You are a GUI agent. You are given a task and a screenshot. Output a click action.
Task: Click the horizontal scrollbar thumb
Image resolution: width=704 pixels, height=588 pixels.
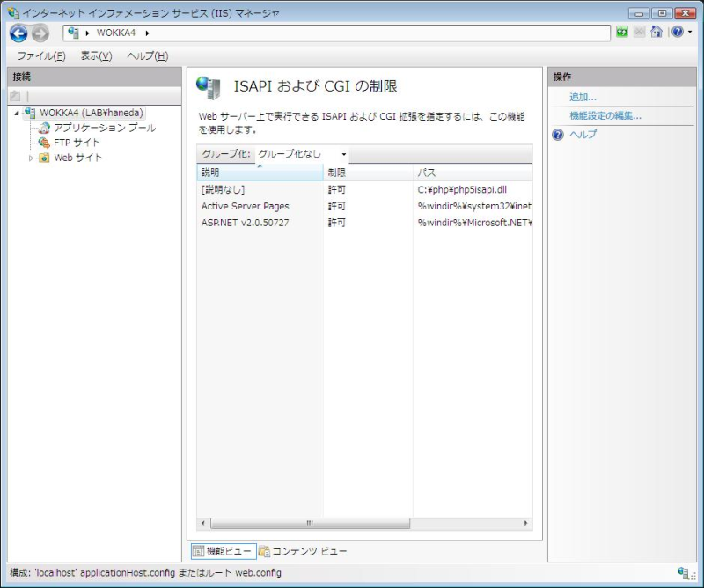(x=310, y=523)
